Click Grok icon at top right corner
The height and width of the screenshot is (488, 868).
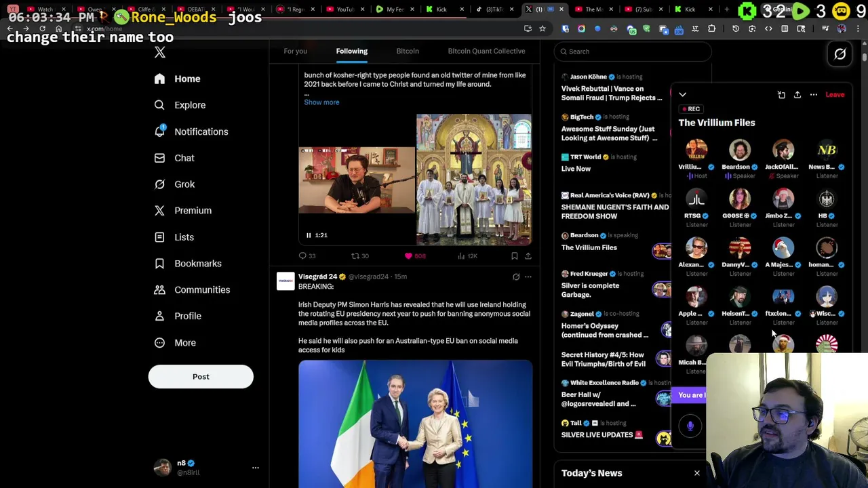pos(840,54)
